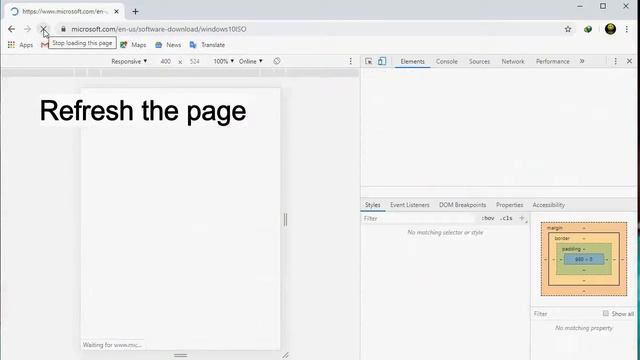This screenshot has height=360, width=640.
Task: Click the device width breakpoint bar
Action: coord(180,73)
